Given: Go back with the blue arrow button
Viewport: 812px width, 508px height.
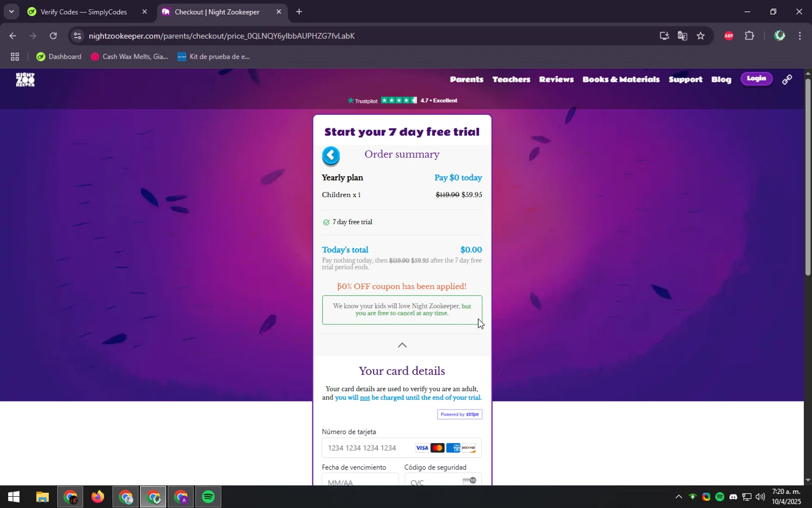Looking at the screenshot, I should 331,156.
